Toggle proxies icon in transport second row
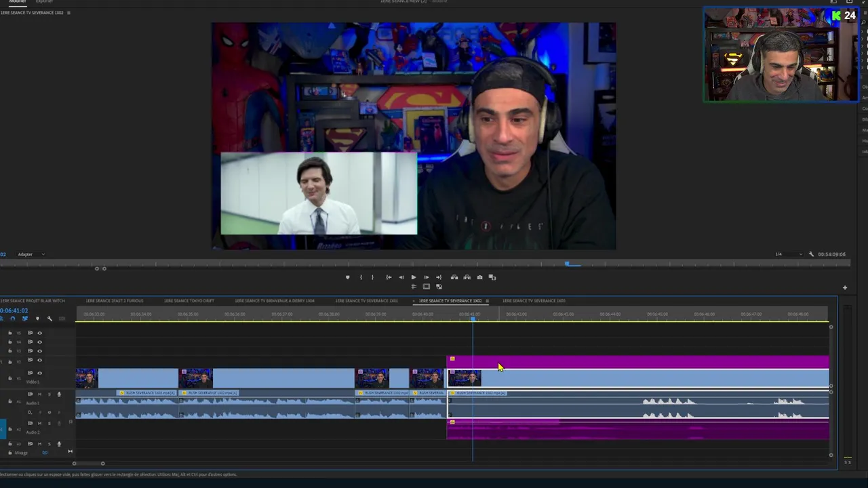868x488 pixels. [439, 287]
